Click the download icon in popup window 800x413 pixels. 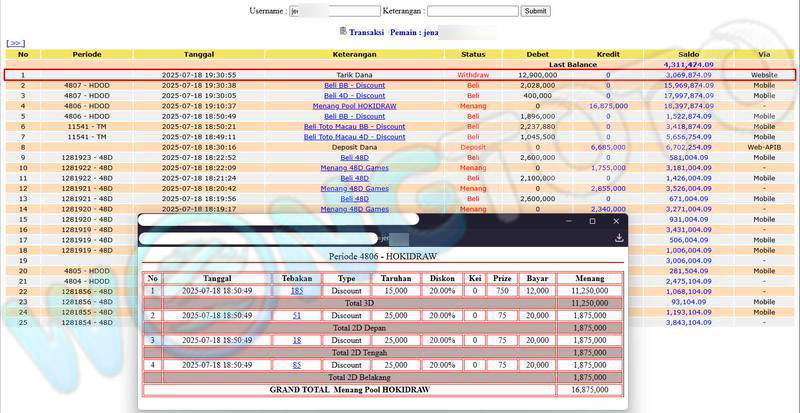pos(619,238)
